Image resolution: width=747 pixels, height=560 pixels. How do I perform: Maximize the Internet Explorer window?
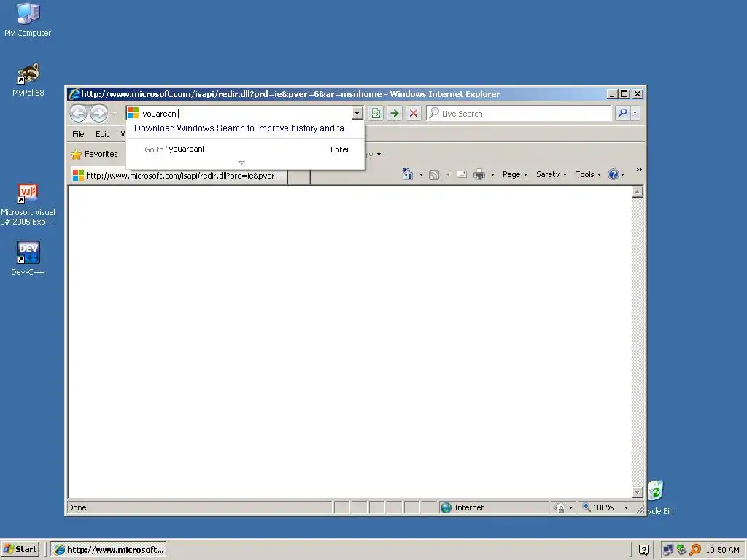click(624, 94)
